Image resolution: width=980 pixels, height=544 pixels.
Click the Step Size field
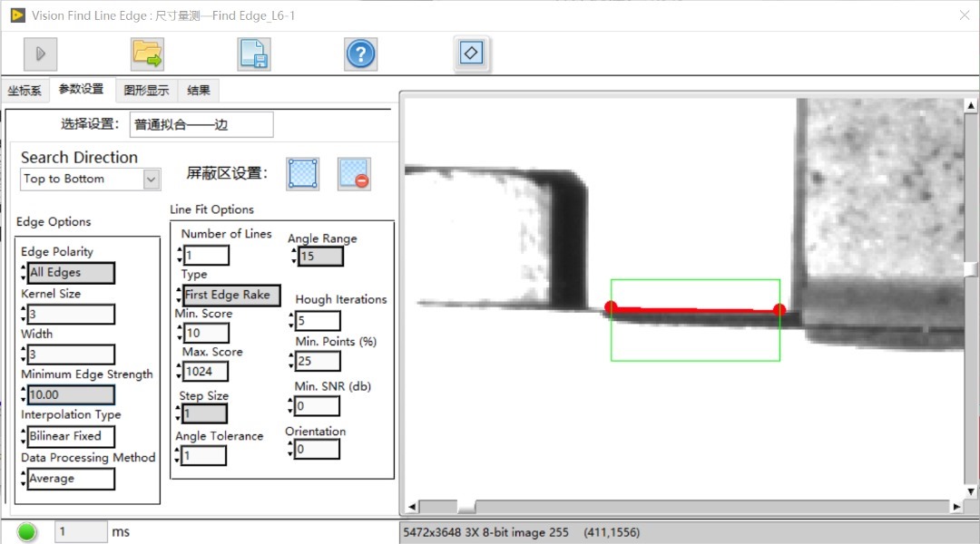pos(205,413)
